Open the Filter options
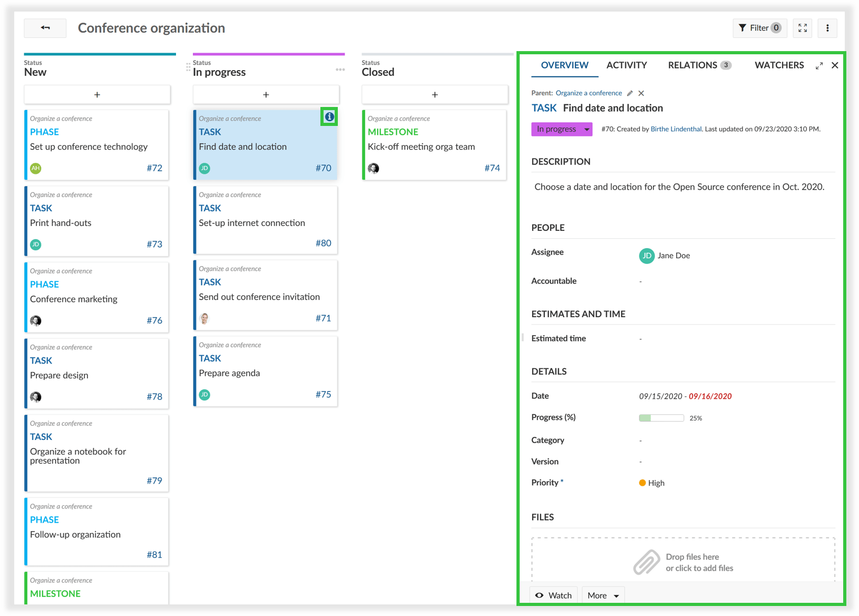Screen dimensions: 859x616 [x=759, y=28]
